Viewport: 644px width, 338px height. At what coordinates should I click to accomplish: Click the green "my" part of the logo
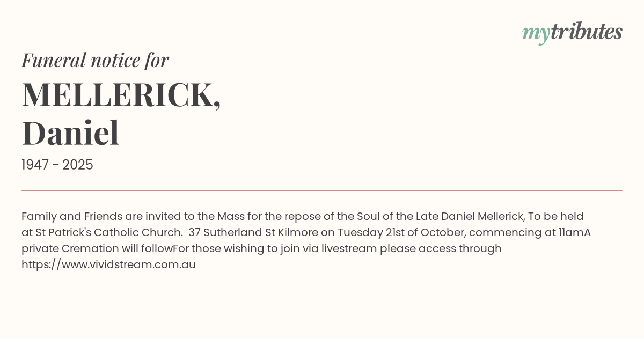536,32
